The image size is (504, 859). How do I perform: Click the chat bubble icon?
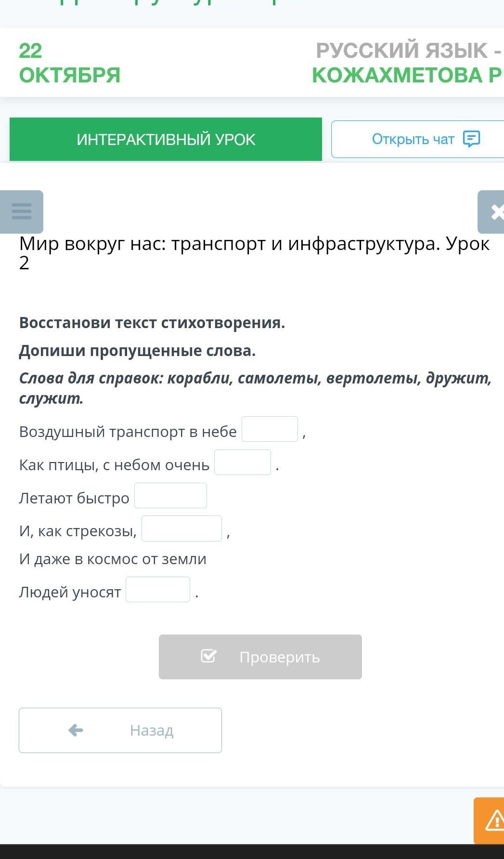pos(471,139)
